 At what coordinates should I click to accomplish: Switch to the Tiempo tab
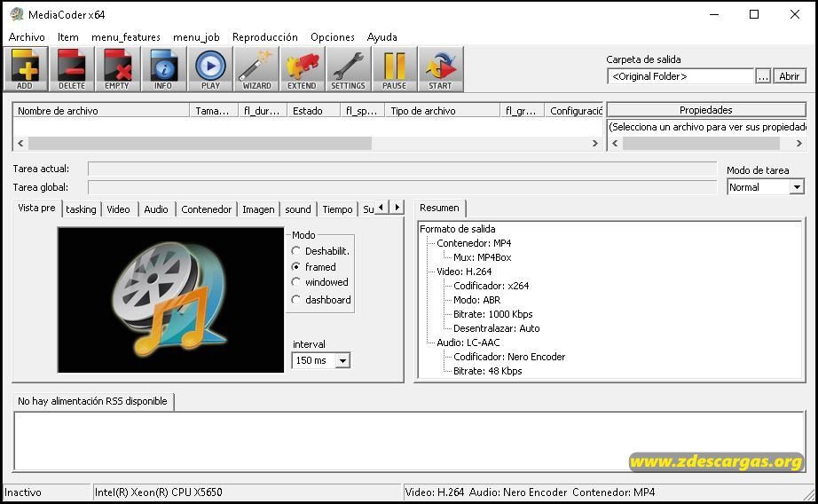click(x=337, y=209)
